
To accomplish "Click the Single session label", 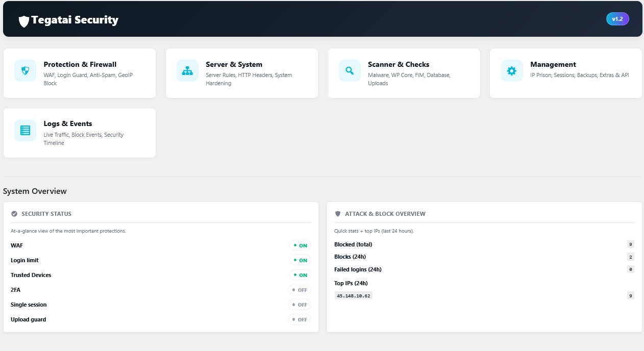I will [x=29, y=305].
